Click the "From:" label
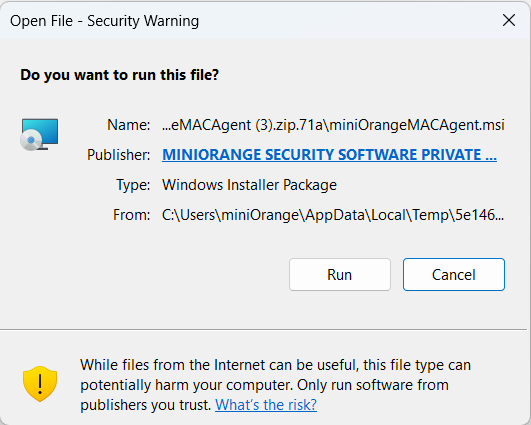Screen dimensions: 531x425 131,215
